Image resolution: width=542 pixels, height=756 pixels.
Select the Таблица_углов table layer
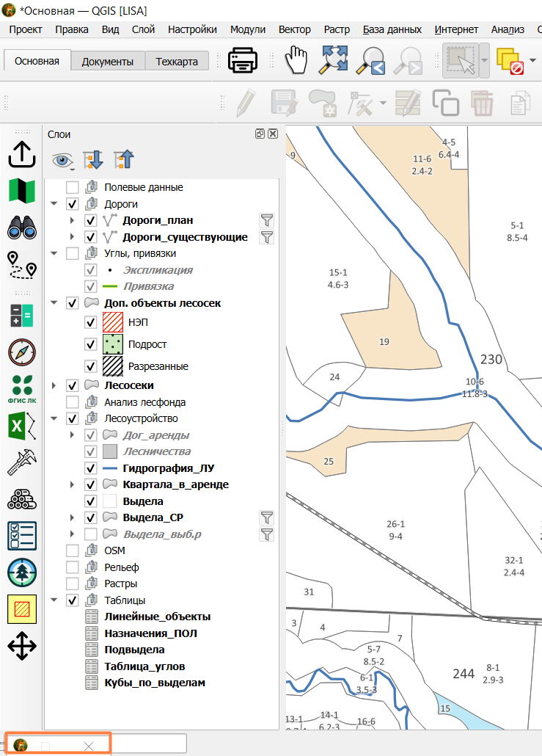pyautogui.click(x=144, y=666)
